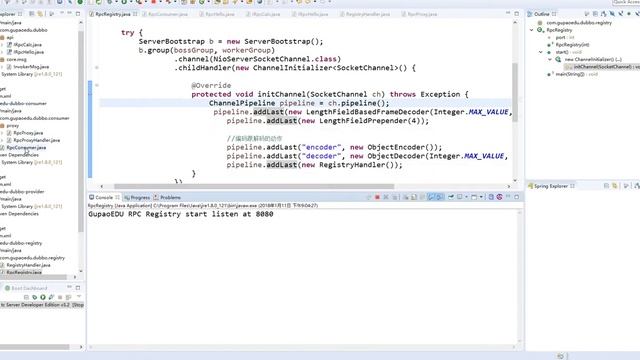Image resolution: width=640 pixels, height=360 pixels.
Task: Open the IRpcCalc.java editor tab
Action: [266, 14]
